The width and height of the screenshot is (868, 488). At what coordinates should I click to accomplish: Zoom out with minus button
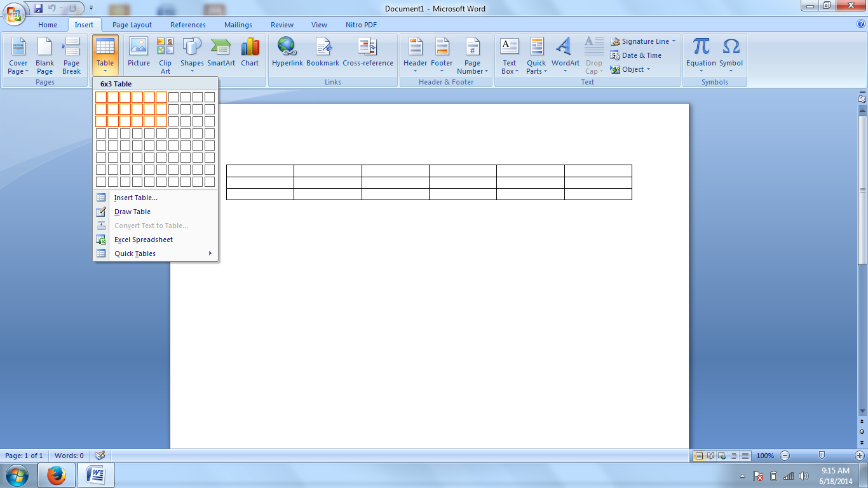[785, 456]
